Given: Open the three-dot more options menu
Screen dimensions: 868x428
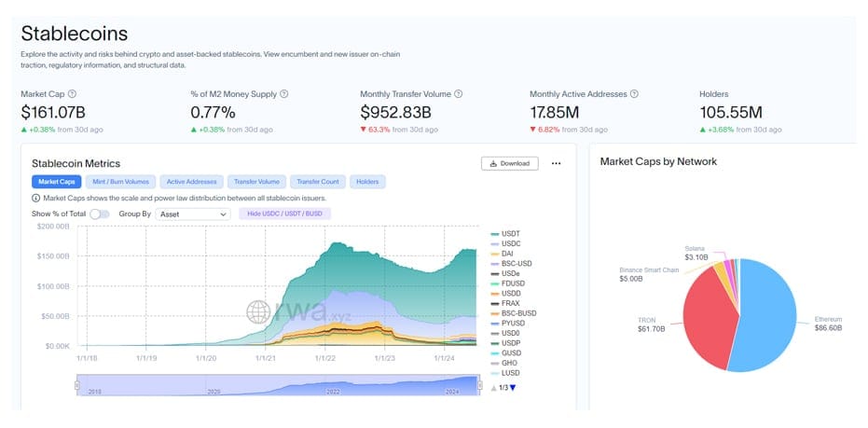Looking at the screenshot, I should [557, 163].
